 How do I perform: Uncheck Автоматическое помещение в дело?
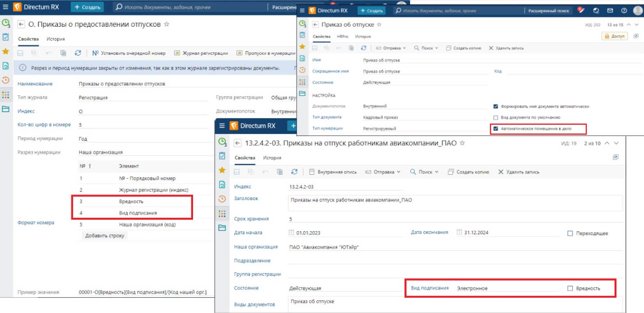pos(496,128)
